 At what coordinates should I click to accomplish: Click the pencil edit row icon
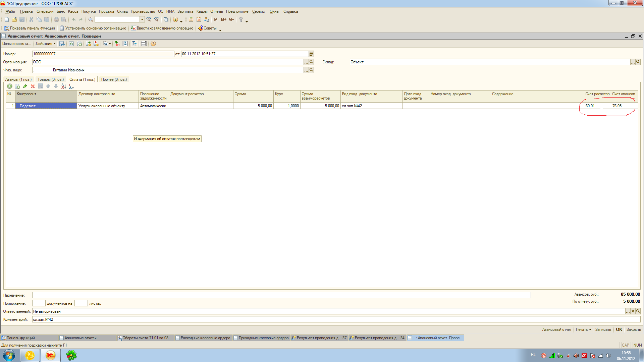(25, 86)
